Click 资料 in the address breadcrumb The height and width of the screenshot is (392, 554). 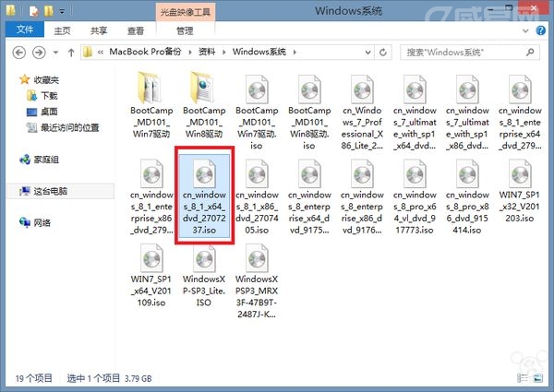click(207, 52)
